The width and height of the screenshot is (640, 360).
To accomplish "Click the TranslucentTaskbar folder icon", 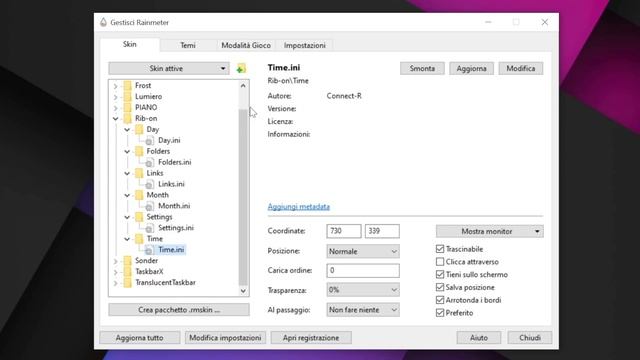I will coord(128,282).
